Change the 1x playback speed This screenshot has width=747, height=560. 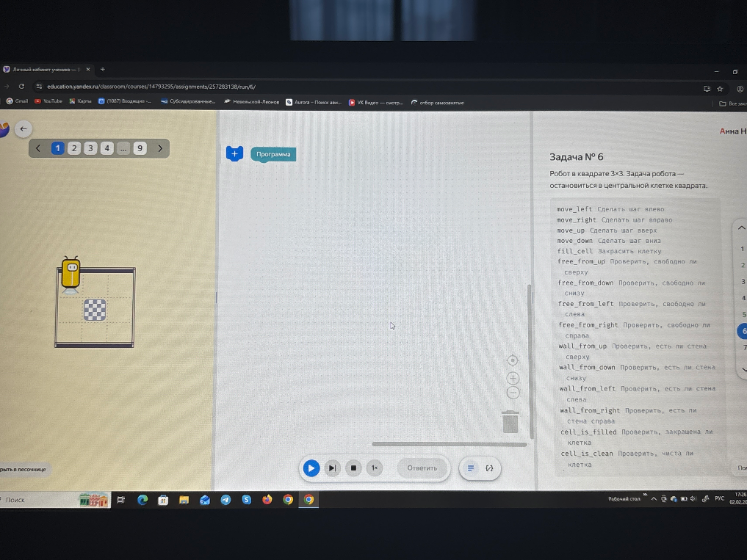tap(375, 468)
